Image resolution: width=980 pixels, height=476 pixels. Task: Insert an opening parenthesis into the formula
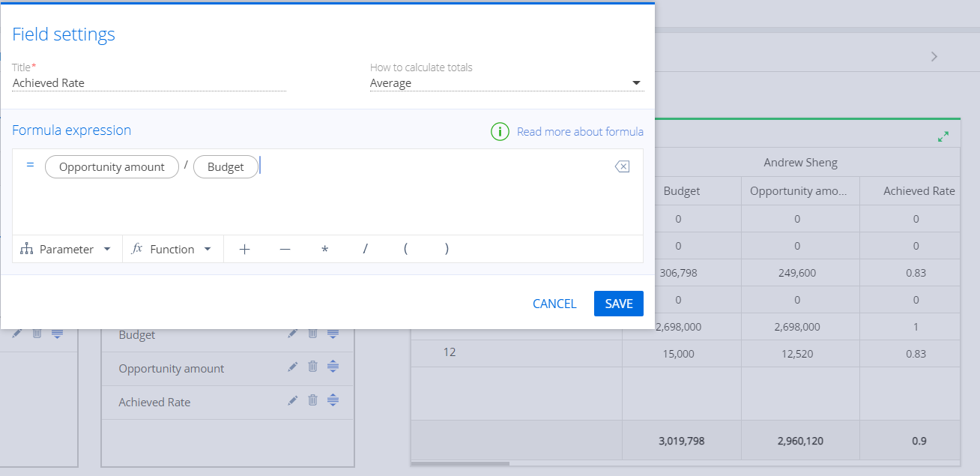(405, 250)
